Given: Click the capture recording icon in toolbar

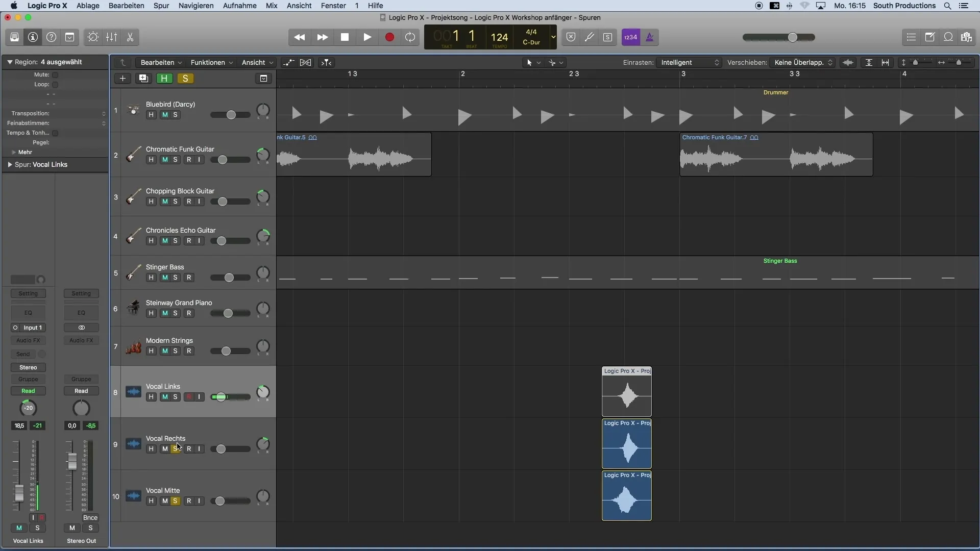Looking at the screenshot, I should pos(410,36).
